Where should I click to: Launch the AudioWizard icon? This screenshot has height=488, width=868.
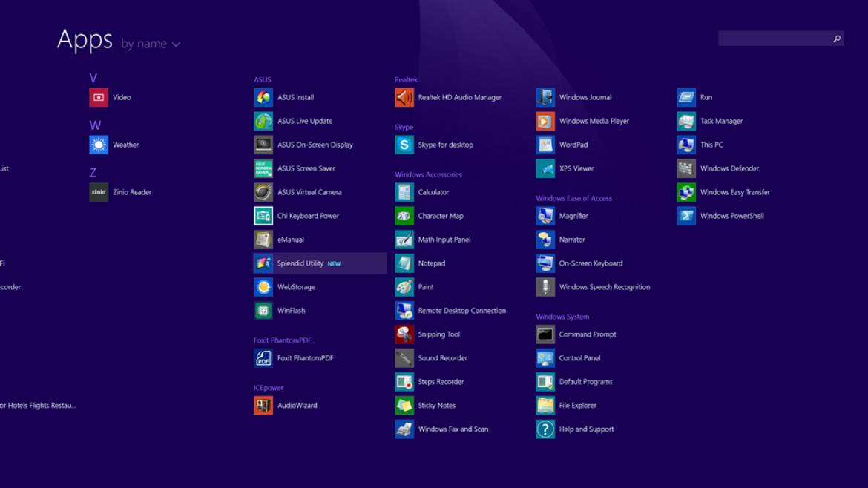coord(263,406)
